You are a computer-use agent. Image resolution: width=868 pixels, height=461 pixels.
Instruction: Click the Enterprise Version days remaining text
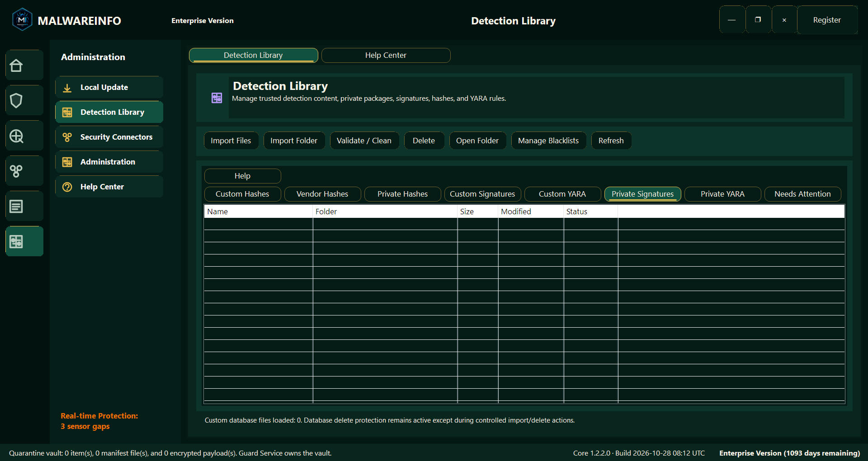[x=790, y=453]
